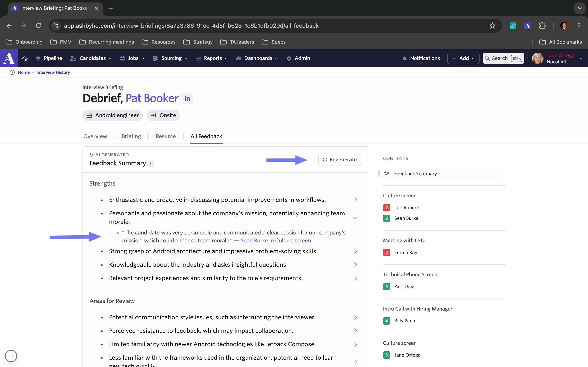The width and height of the screenshot is (588, 367).
Task: Click the Feedback Summary info icon
Action: pyautogui.click(x=151, y=164)
